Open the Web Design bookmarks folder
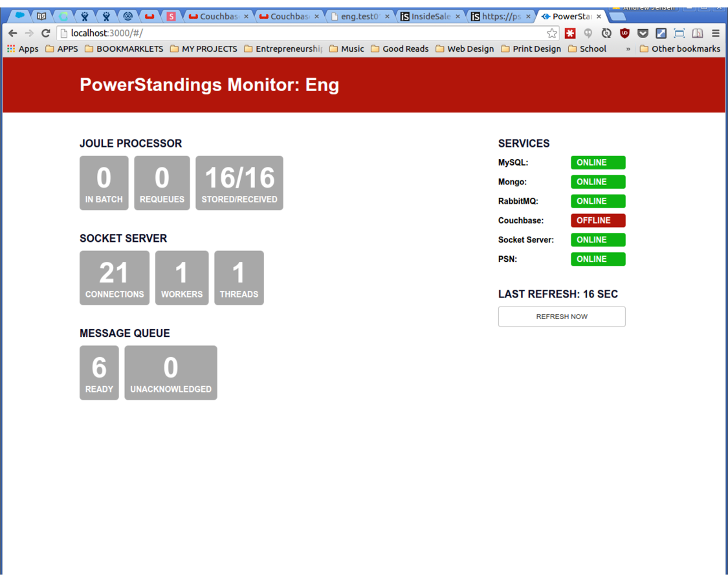728x582 pixels. coord(464,48)
